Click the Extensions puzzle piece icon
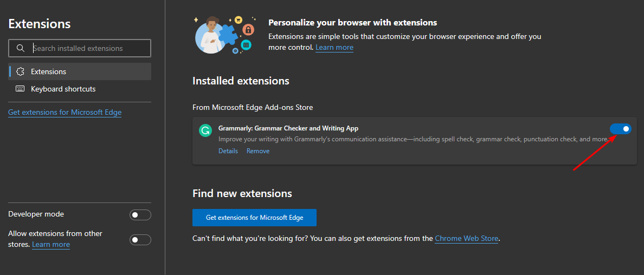This screenshot has height=275, width=644. pos(21,71)
